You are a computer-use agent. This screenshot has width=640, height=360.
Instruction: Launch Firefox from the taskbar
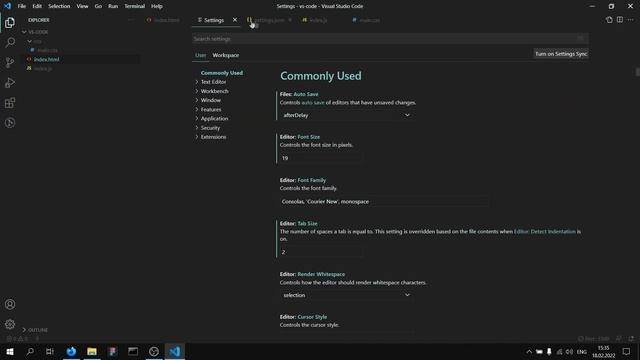(x=71, y=351)
